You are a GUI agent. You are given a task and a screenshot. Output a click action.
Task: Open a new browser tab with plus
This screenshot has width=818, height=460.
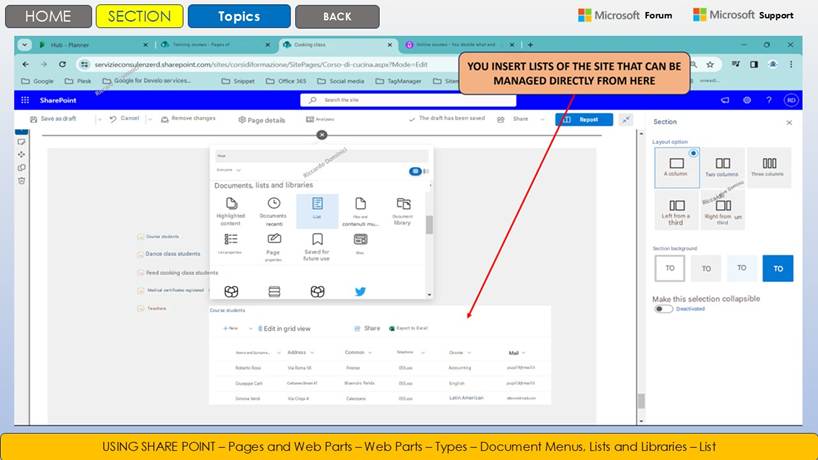coord(530,45)
